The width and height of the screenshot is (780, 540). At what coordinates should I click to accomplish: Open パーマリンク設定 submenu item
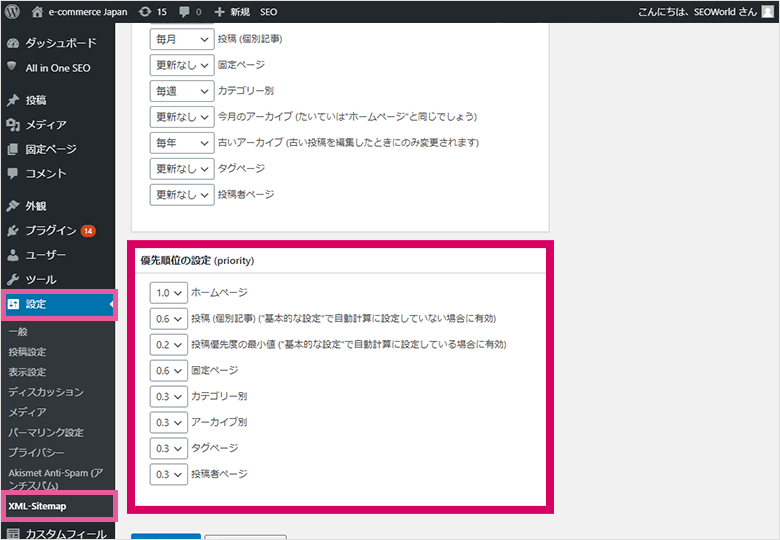coord(46,433)
